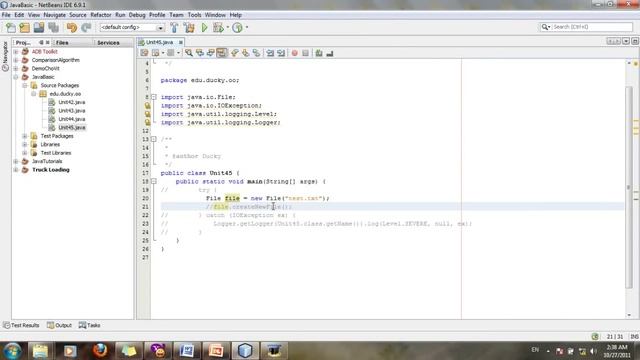Open the File menu
This screenshot has height=360, width=640.
tap(6, 15)
